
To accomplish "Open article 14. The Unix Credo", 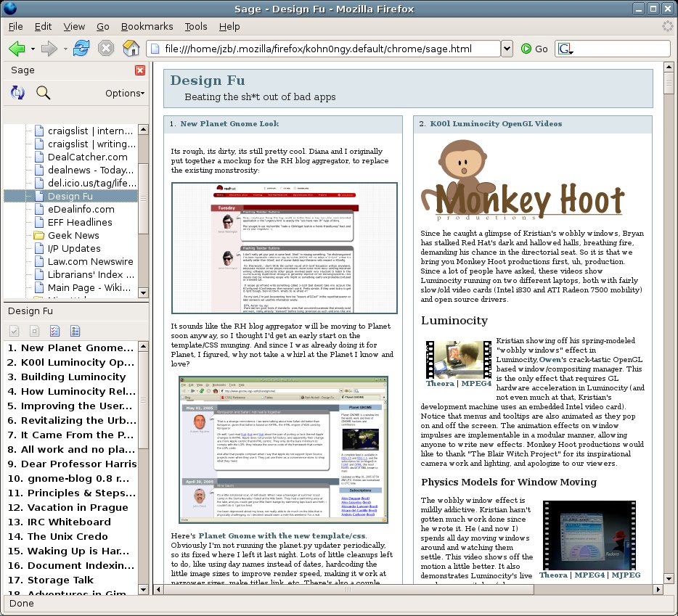I will pyautogui.click(x=58, y=536).
